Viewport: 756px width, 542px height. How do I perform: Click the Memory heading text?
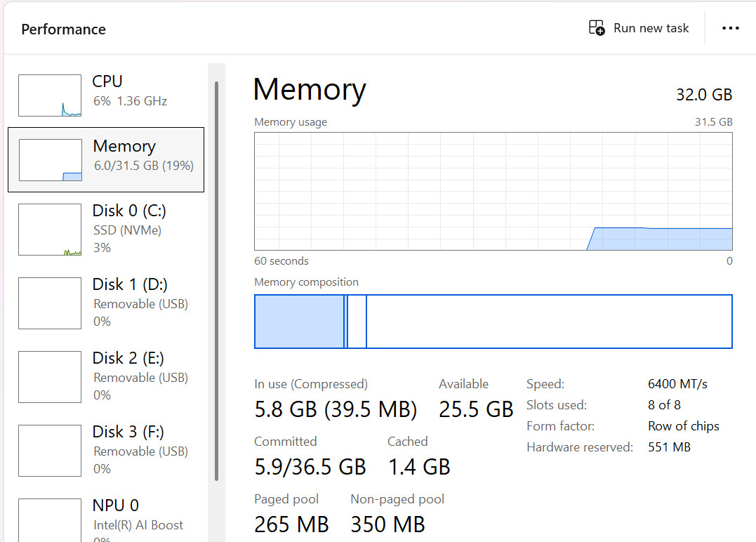click(310, 90)
